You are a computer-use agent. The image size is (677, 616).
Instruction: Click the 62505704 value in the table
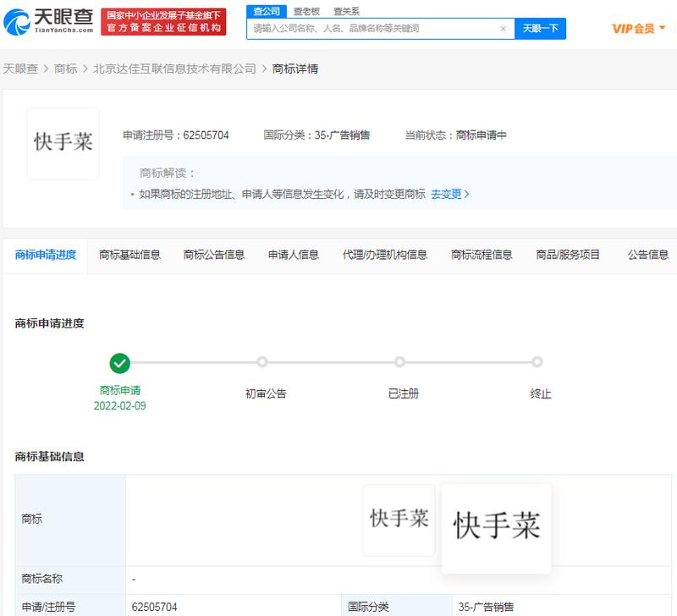tap(154, 608)
